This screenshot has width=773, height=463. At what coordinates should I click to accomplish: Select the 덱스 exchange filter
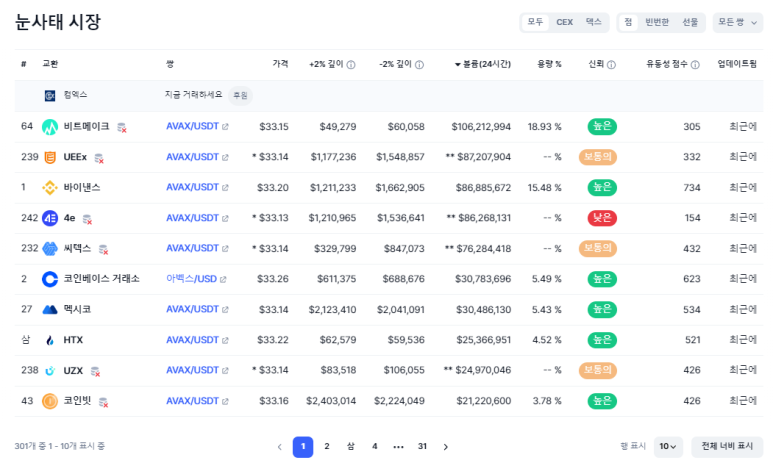point(594,22)
